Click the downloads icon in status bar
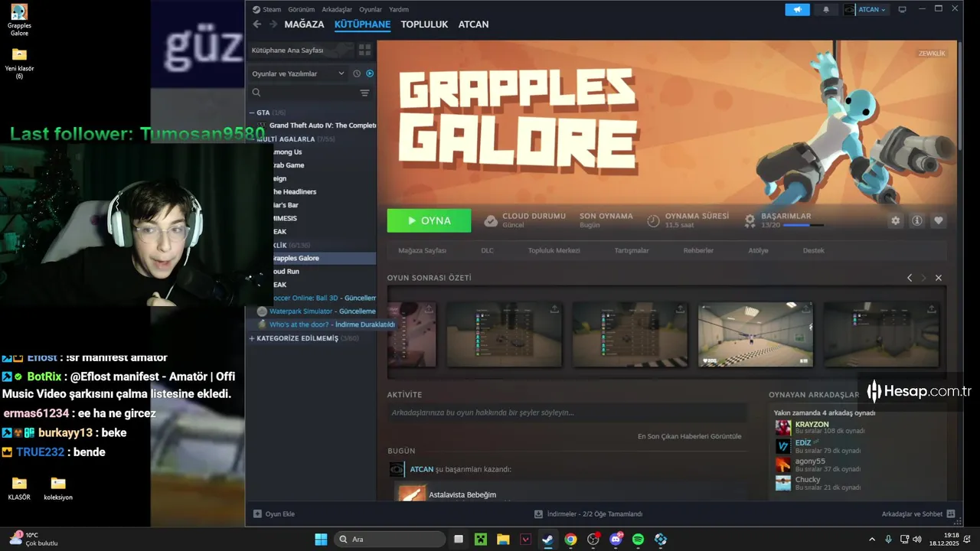The width and height of the screenshot is (980, 551). click(538, 514)
